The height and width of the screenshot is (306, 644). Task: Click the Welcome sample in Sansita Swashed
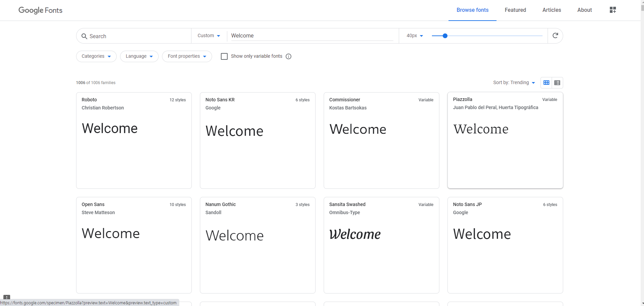355,234
